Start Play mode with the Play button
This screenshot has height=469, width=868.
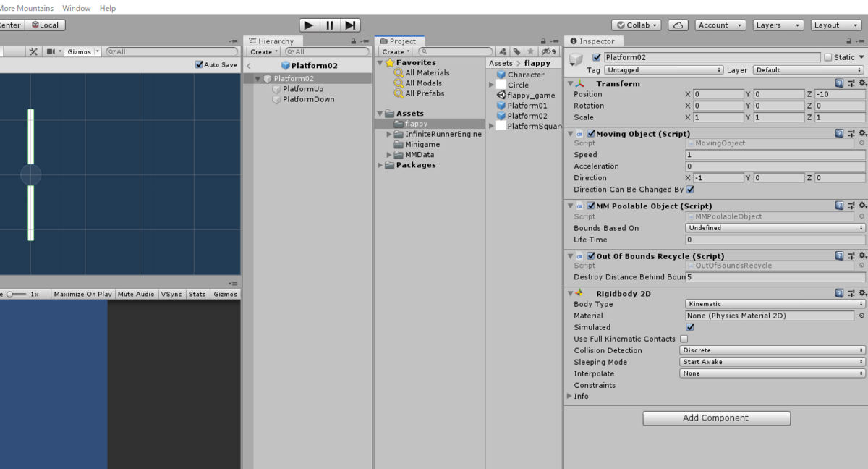click(x=309, y=25)
